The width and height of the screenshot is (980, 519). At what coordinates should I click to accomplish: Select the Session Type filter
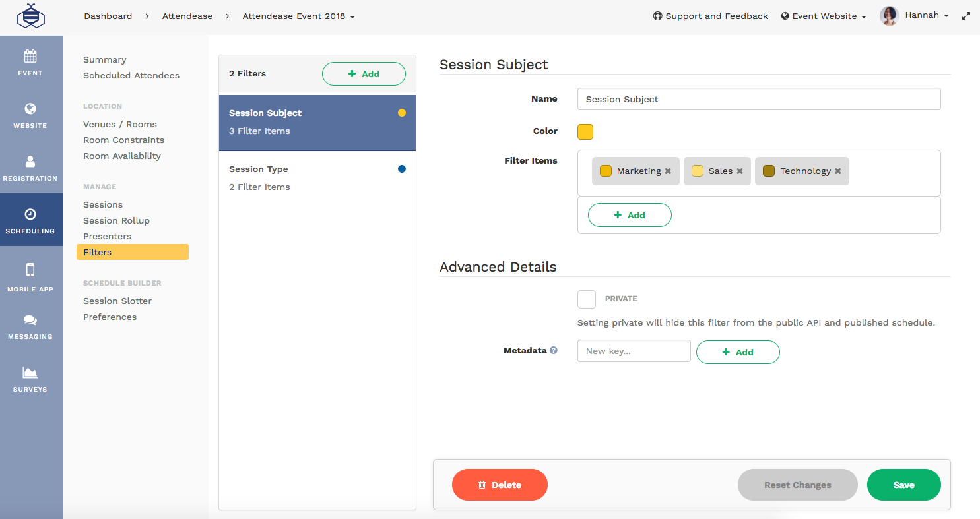(x=317, y=177)
